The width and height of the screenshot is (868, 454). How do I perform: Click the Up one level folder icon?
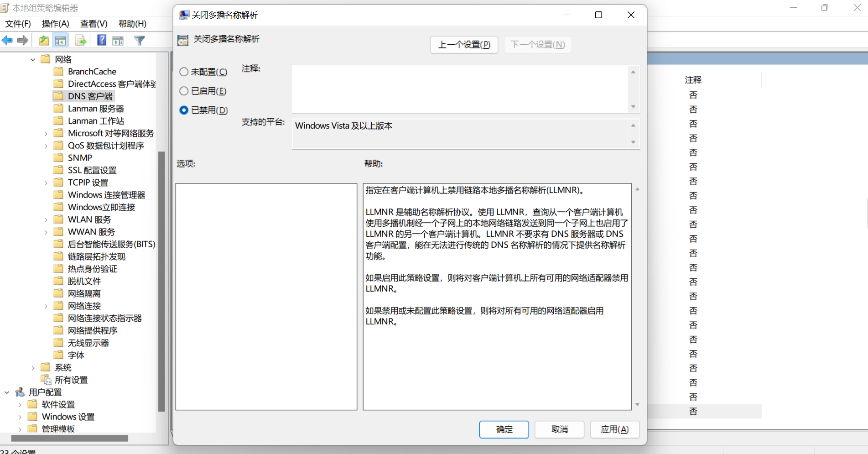(44, 41)
